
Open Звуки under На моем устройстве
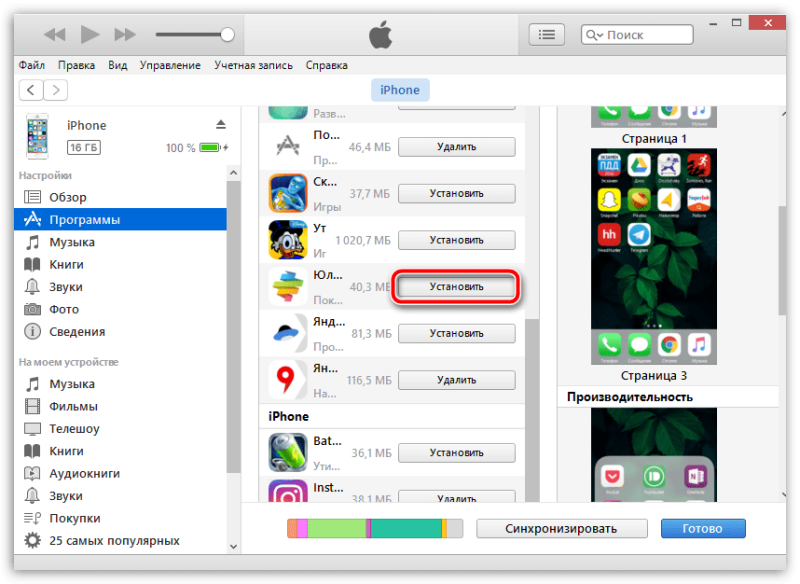click(120, 496)
